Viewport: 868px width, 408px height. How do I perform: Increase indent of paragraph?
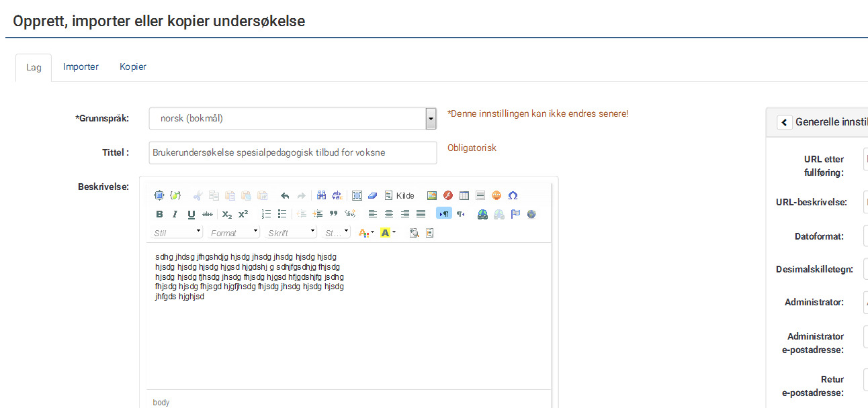point(317,214)
